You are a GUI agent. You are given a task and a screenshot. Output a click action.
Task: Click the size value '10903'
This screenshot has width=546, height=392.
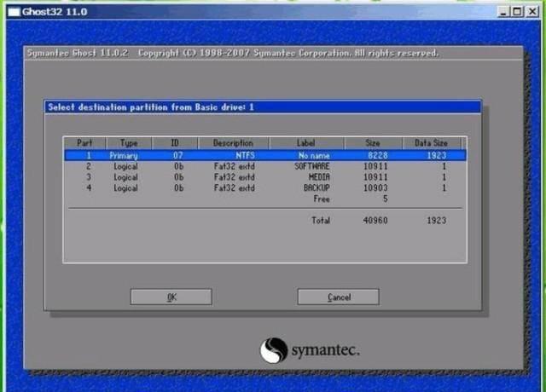(375, 187)
